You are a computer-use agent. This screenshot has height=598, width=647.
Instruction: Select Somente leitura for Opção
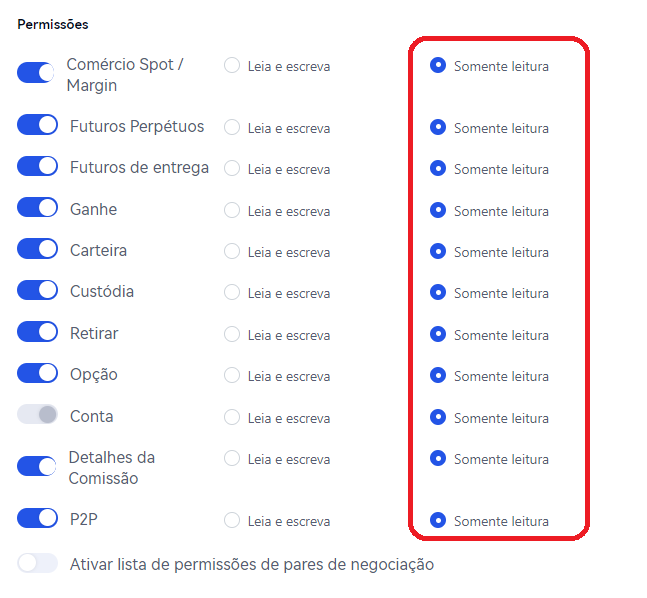[x=437, y=376]
